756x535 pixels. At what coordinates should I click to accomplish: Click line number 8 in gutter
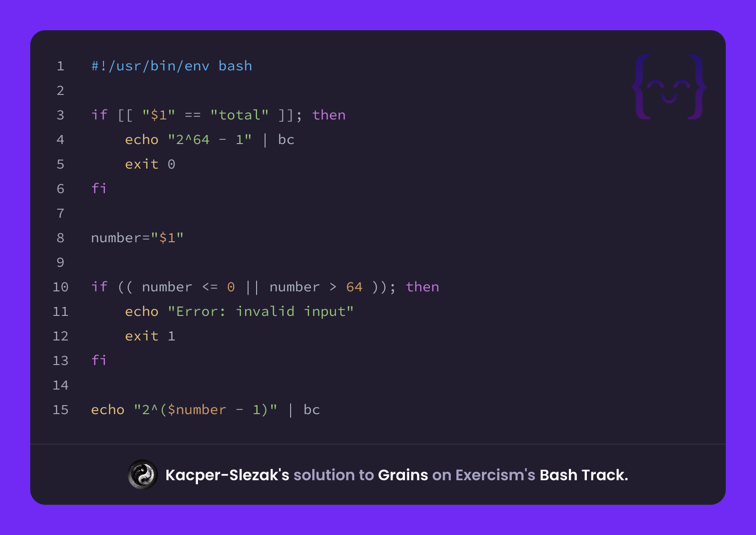pos(60,238)
